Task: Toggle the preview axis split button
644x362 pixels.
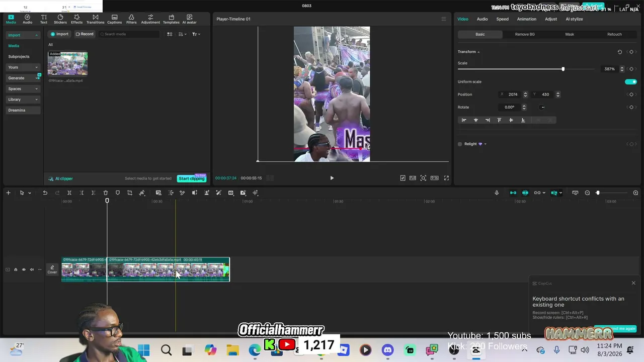Action: pos(554,193)
